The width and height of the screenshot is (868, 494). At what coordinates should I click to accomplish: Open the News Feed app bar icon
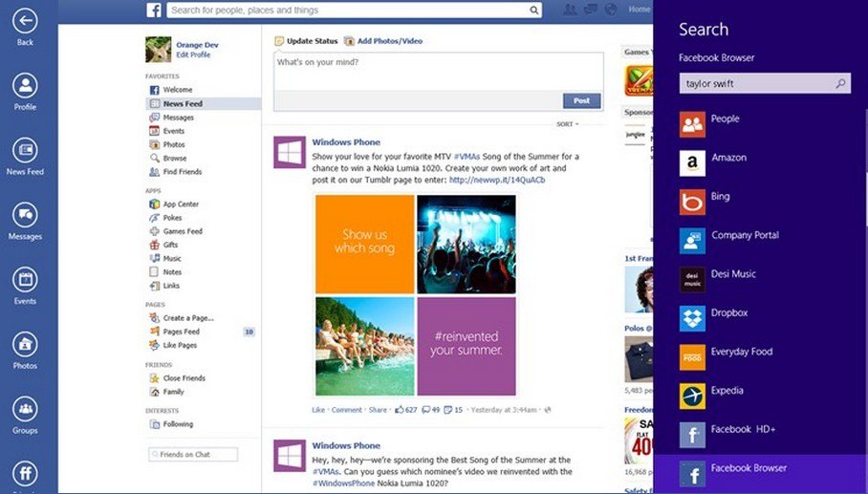25,150
